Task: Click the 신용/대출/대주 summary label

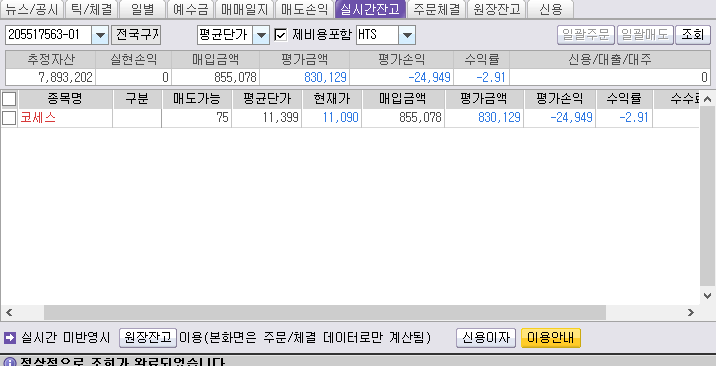Action: point(610,60)
